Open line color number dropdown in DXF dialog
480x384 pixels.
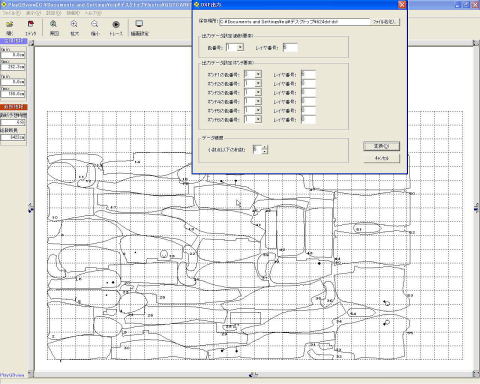tap(240, 47)
